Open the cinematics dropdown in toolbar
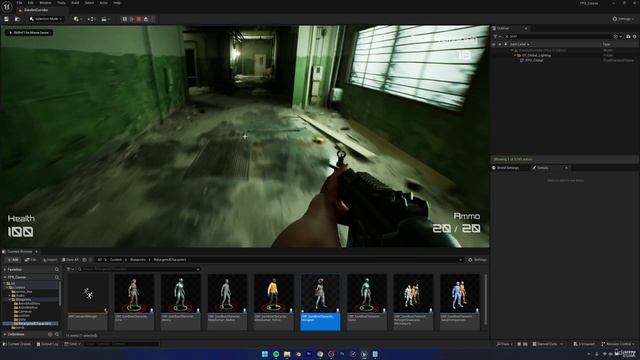Image resolution: width=640 pixels, height=360 pixels. tap(105, 19)
